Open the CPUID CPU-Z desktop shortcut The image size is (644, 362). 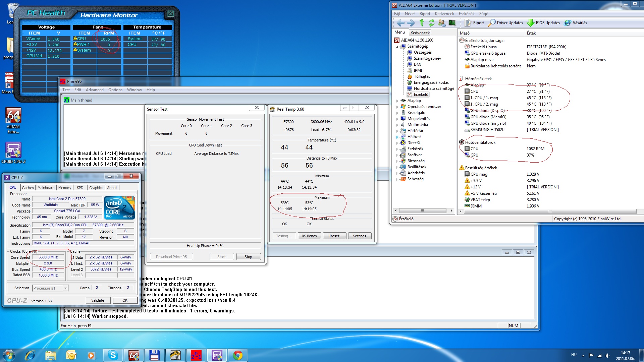[13, 153]
